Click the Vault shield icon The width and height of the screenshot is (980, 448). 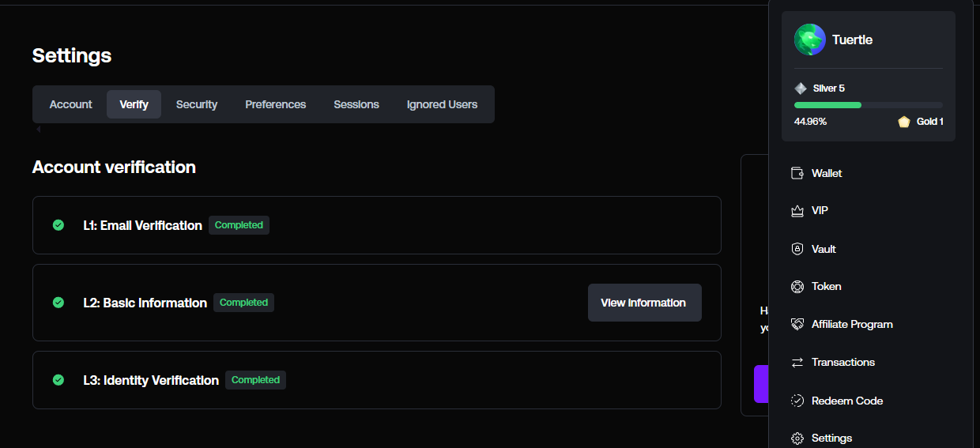click(797, 249)
